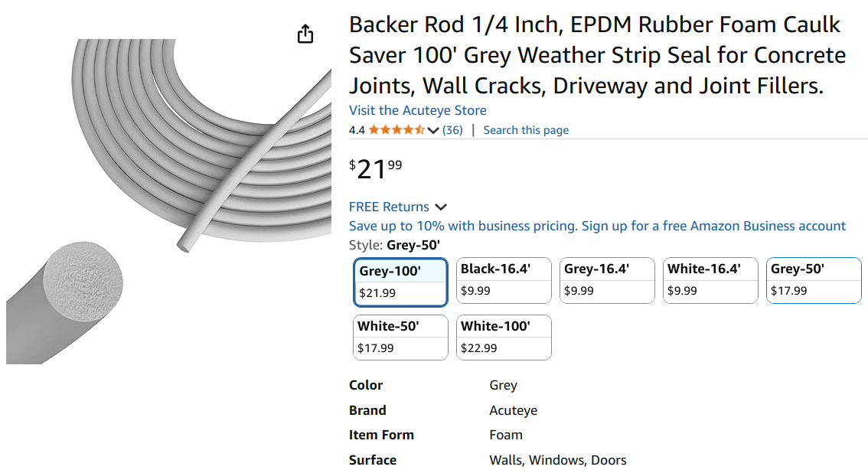Screen dimensions: 868x473
Task: Expand the FREE Returns details
Action: click(x=441, y=207)
